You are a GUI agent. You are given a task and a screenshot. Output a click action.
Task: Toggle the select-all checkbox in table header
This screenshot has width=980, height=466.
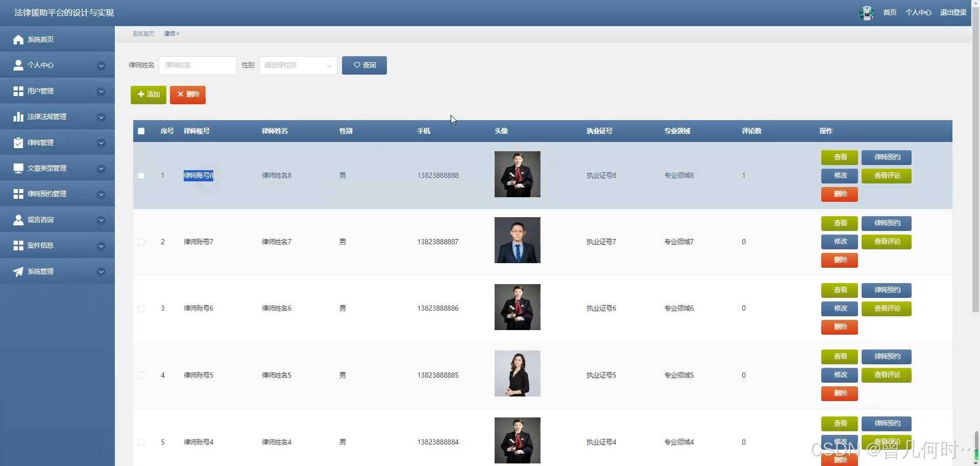pyautogui.click(x=141, y=131)
